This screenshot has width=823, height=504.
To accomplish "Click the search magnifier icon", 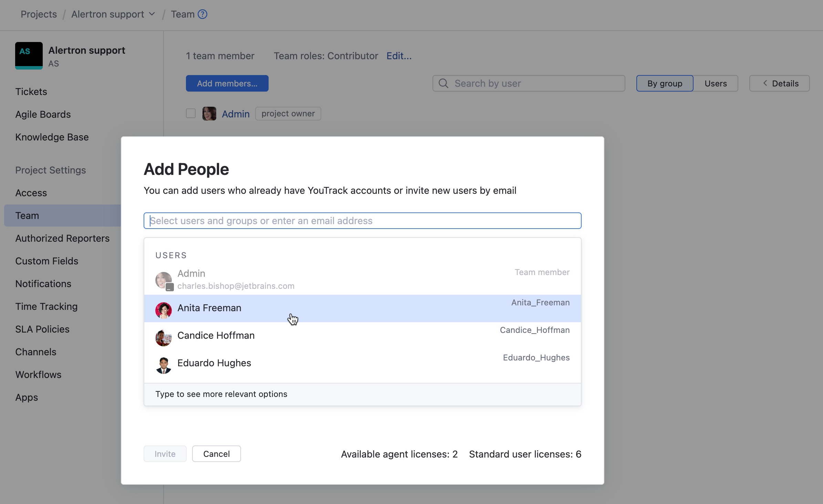I will (444, 83).
